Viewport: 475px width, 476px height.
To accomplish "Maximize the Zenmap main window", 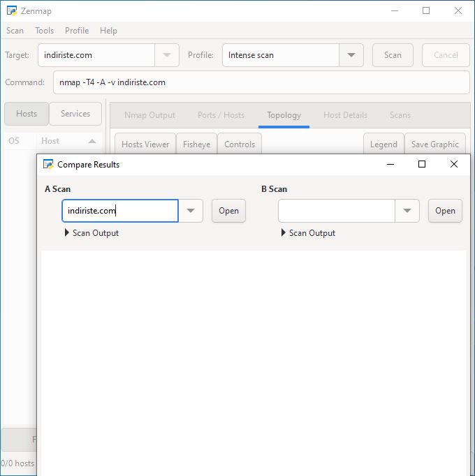I will [x=426, y=11].
